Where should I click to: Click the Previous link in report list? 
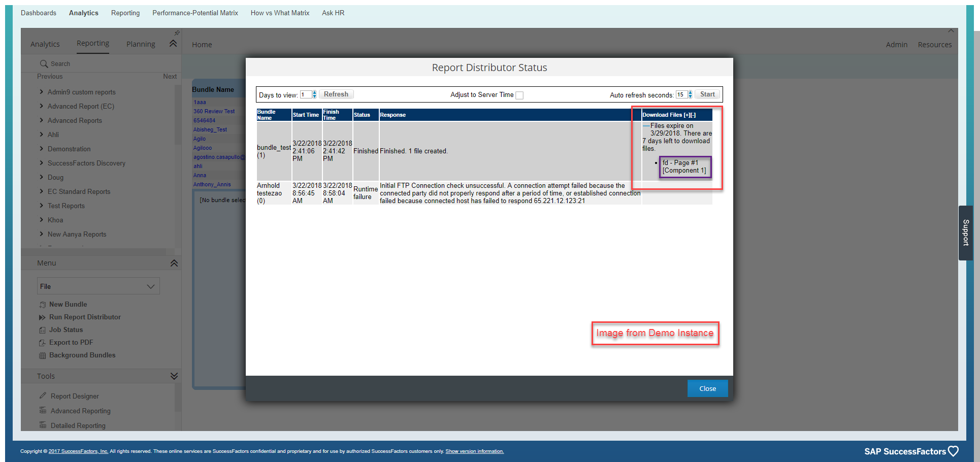[50, 77]
